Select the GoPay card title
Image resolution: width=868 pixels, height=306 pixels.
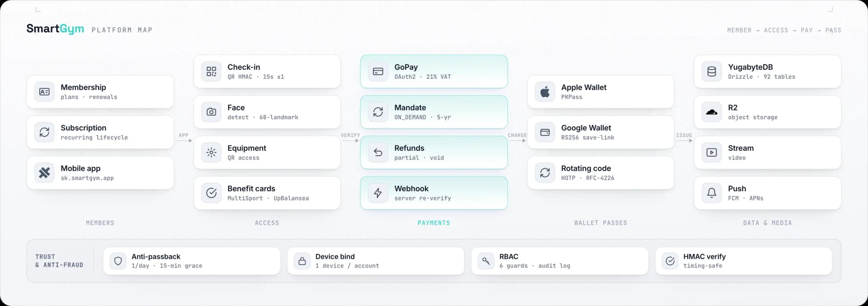(406, 67)
